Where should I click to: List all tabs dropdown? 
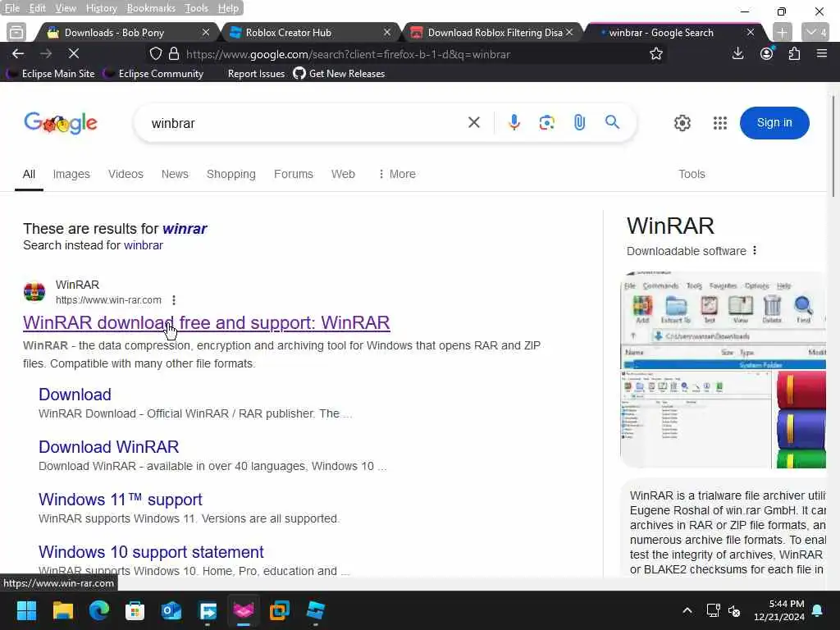(816, 32)
